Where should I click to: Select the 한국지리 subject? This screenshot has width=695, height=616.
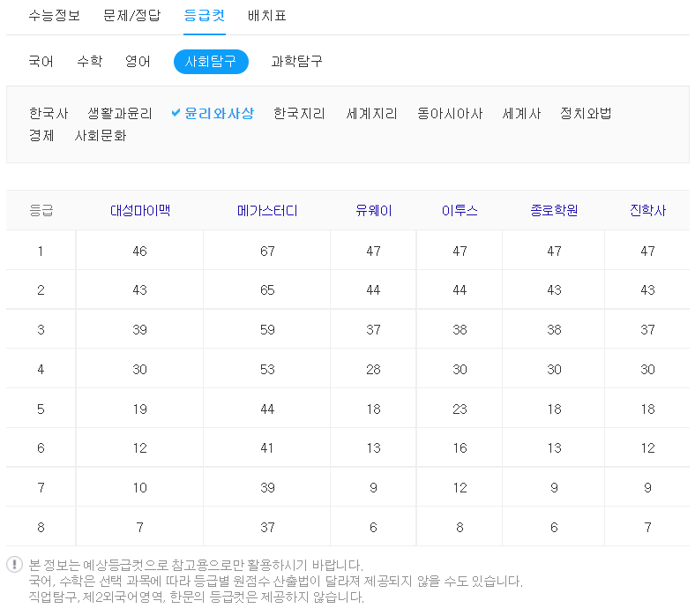coord(299,114)
